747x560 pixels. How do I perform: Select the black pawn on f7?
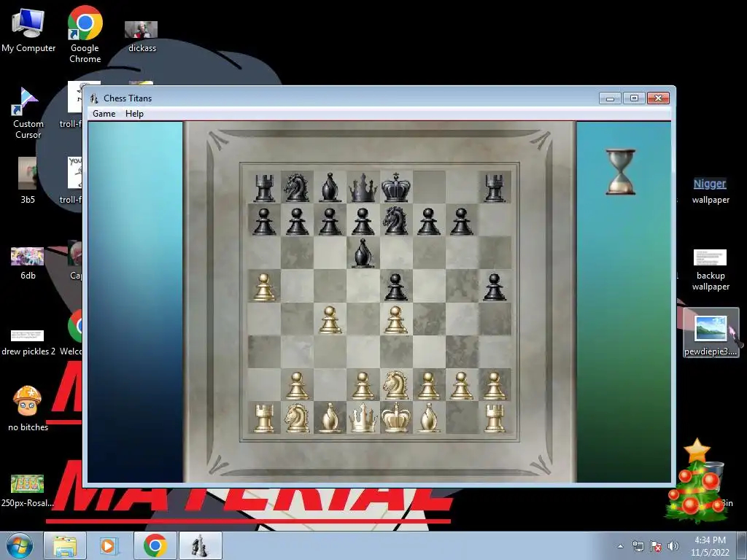(x=428, y=221)
